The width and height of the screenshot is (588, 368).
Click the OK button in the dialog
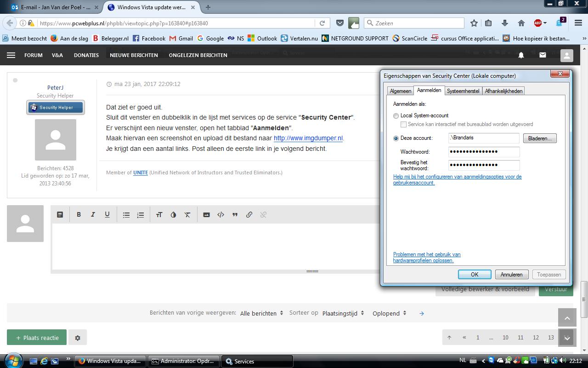pyautogui.click(x=475, y=275)
